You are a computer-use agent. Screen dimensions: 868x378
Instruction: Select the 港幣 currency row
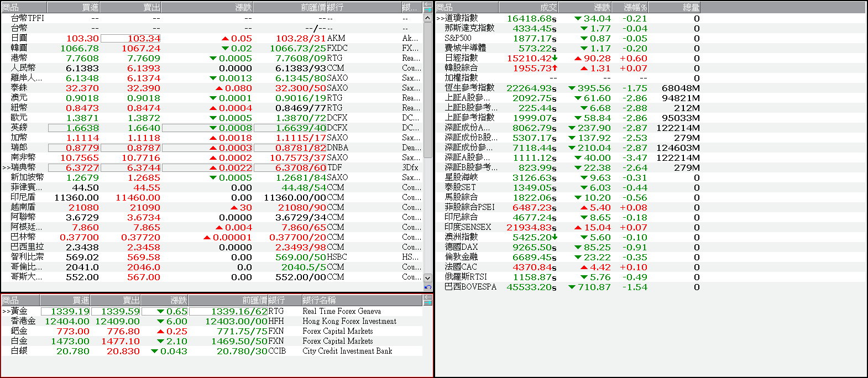(212, 58)
